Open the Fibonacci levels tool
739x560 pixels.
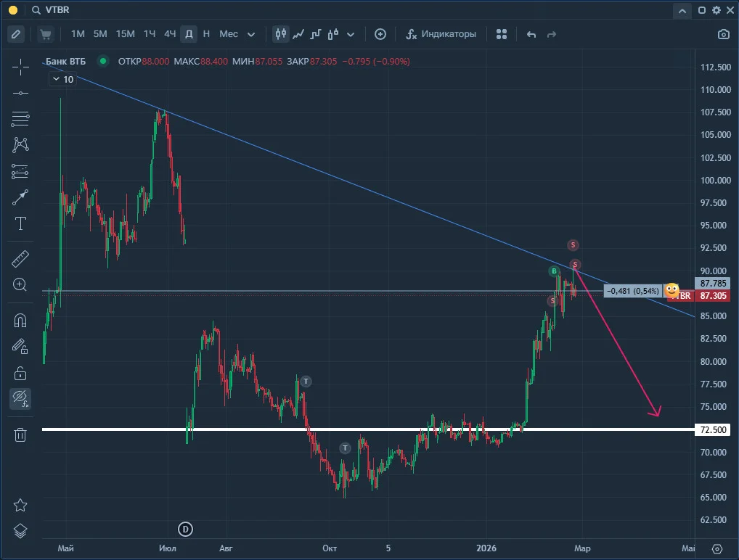point(20,119)
